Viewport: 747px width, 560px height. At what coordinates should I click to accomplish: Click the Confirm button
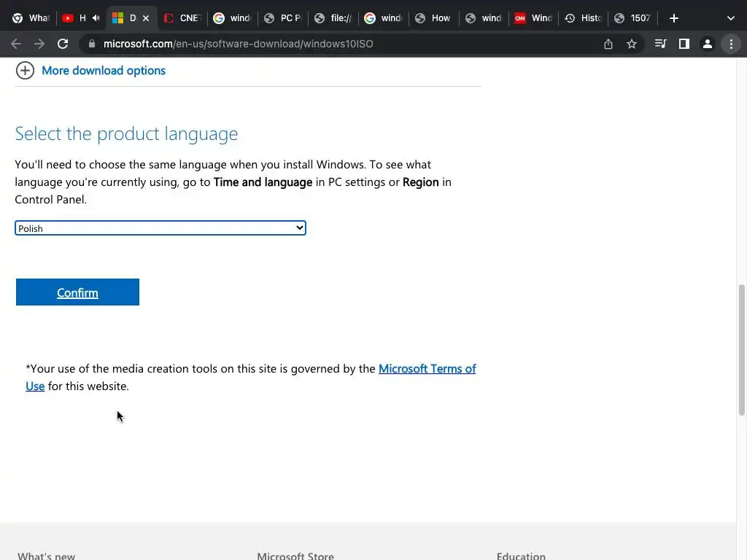point(77,292)
